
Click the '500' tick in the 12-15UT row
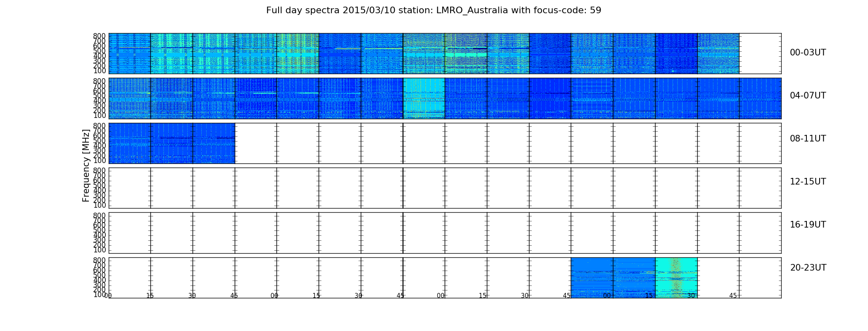point(99,185)
